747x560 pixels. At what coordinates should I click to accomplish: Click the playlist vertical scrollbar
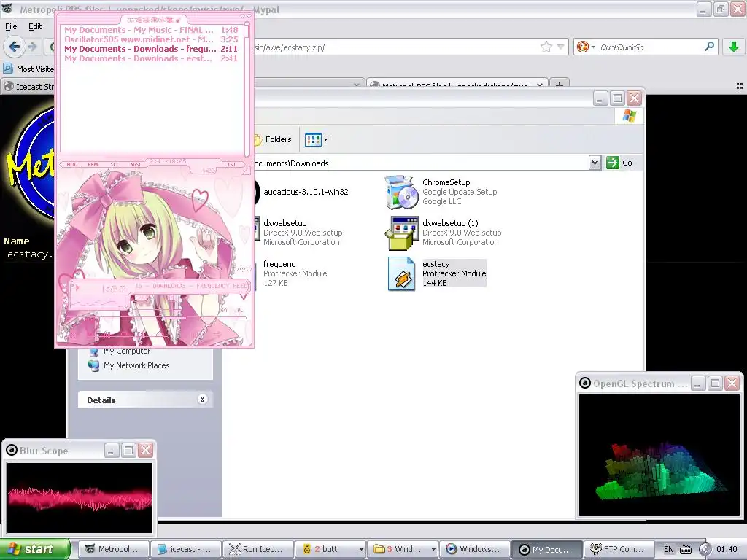pos(247,88)
